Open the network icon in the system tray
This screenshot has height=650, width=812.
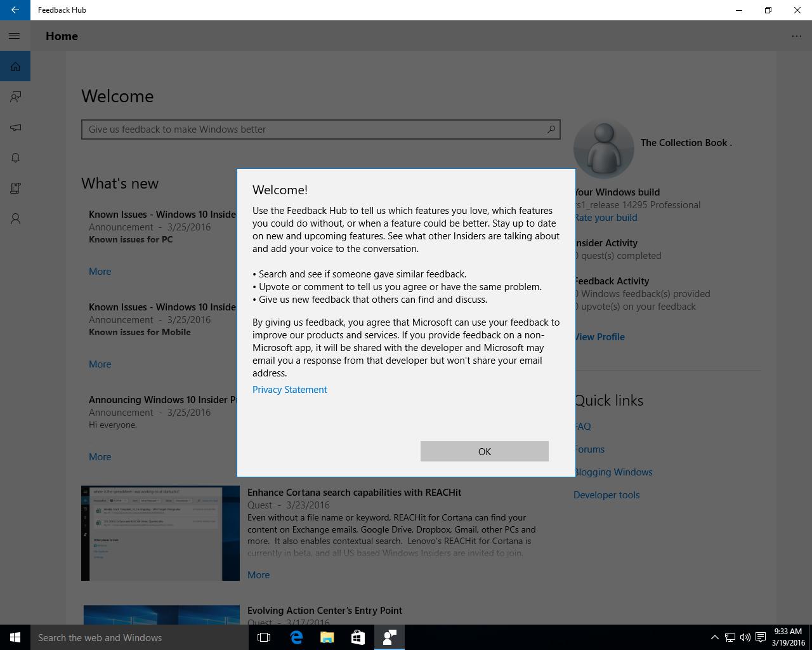pos(730,637)
